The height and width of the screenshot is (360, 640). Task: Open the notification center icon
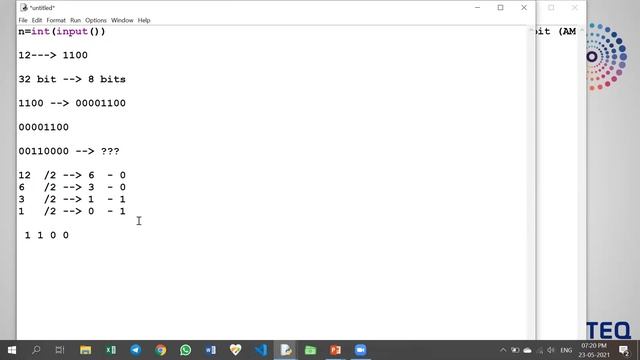[x=624, y=350]
